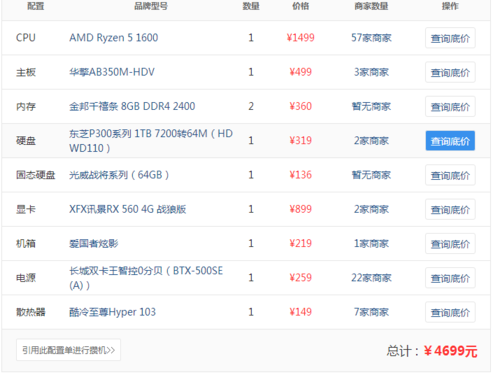Click 查询底价 button for 显卡 row
The width and height of the screenshot is (500, 382).
450,210
